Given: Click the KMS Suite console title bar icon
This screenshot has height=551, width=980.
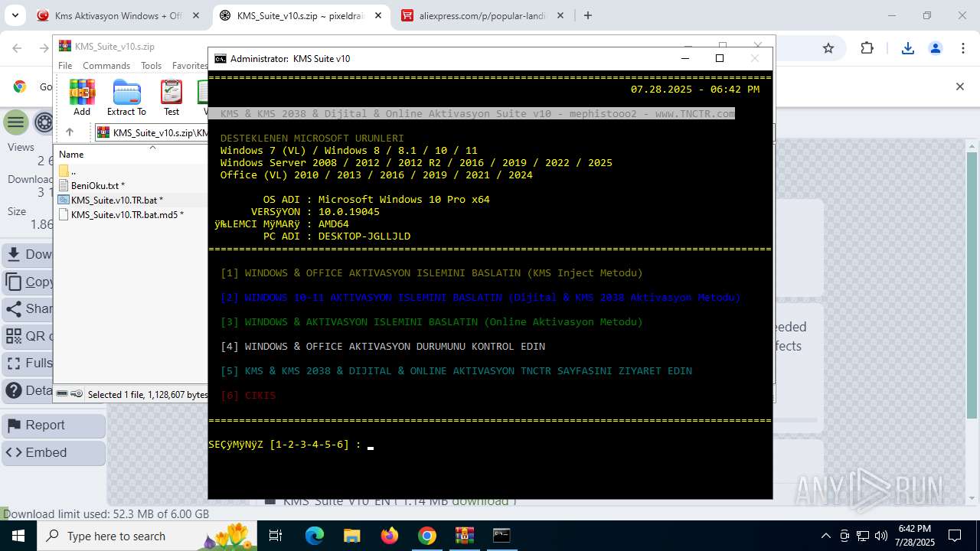Looking at the screenshot, I should click(220, 58).
